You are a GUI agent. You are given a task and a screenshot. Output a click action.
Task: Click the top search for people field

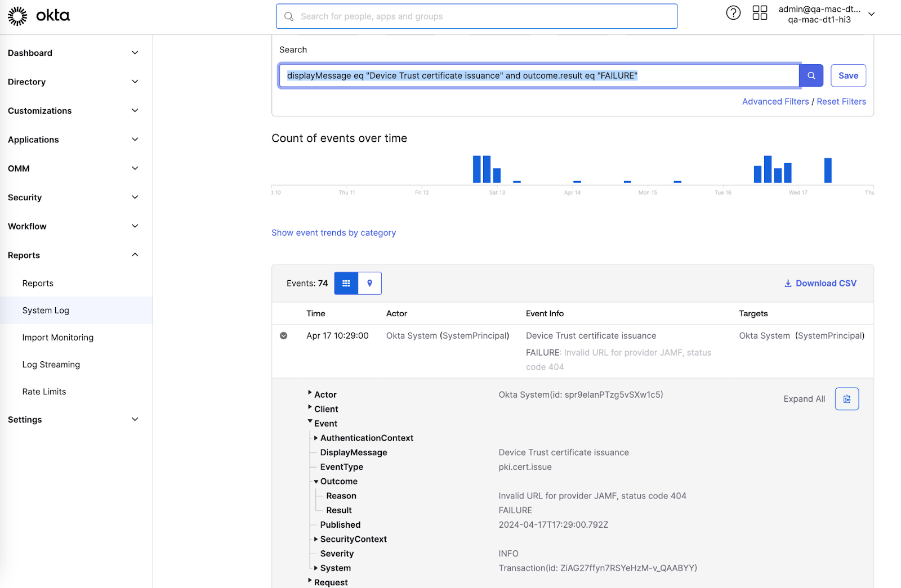point(476,16)
